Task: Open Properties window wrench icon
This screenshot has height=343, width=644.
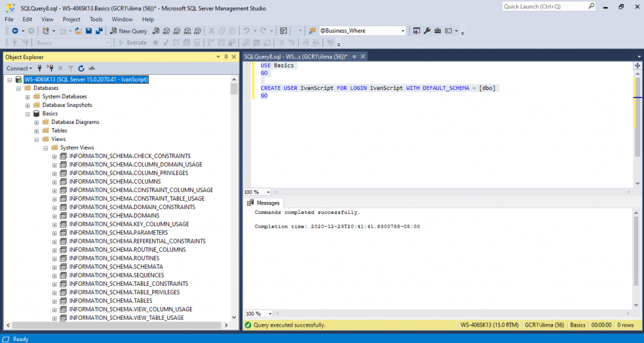Action: pyautogui.click(x=427, y=31)
